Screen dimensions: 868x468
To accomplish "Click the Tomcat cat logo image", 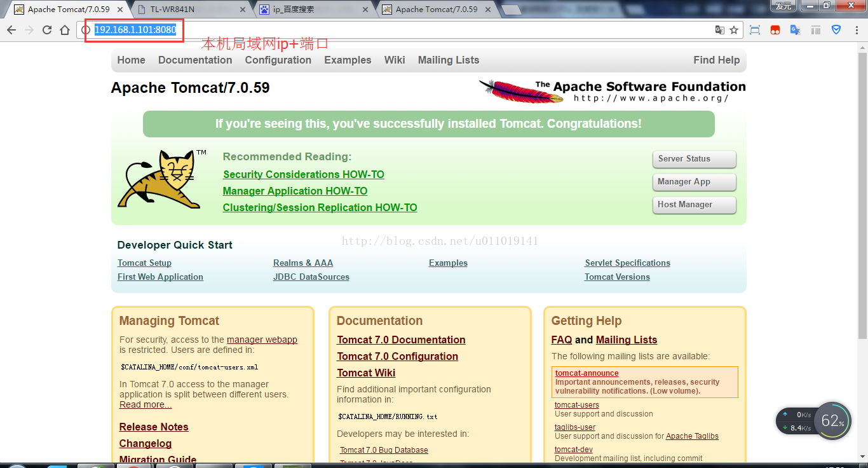I will [162, 179].
